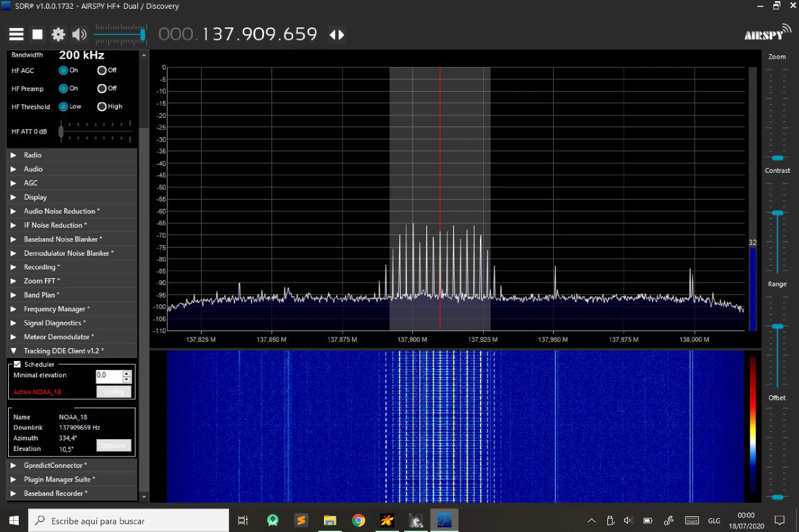The width and height of the screenshot is (799, 532).
Task: Click the red tuning line in spectrum
Action: (440, 199)
